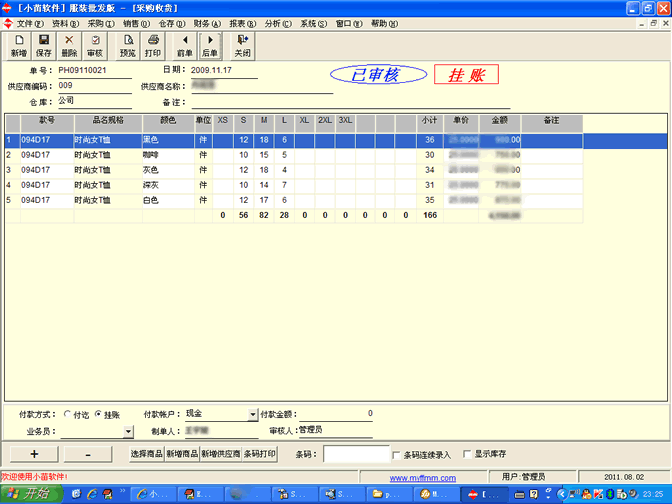Enable the 条码连续录入 checkbox
672x504 pixels.
[x=398, y=454]
